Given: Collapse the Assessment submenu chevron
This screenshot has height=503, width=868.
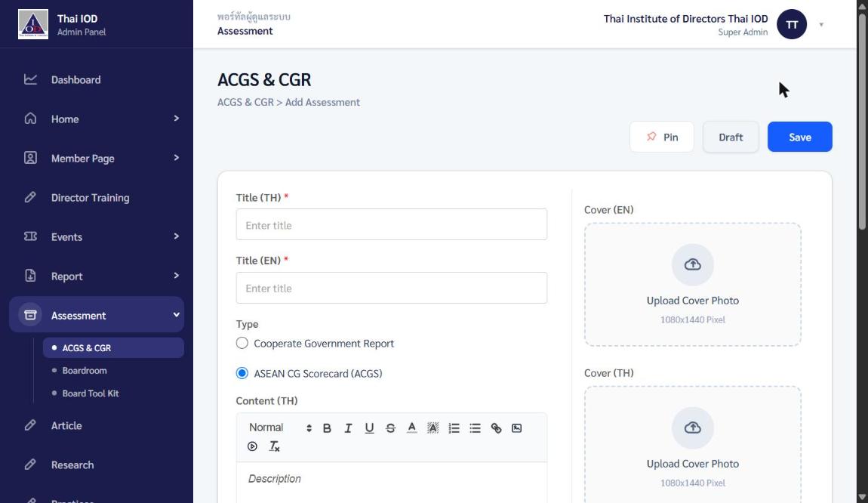Looking at the screenshot, I should (176, 315).
